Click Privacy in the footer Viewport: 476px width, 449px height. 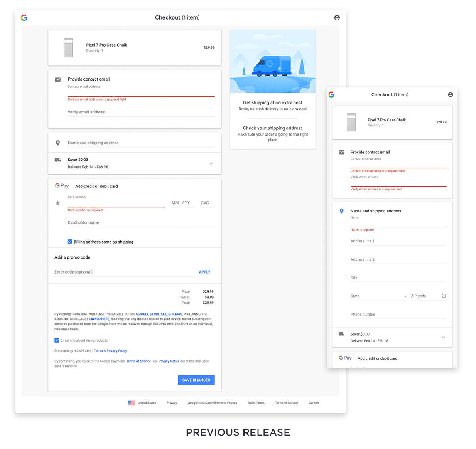pos(172,403)
